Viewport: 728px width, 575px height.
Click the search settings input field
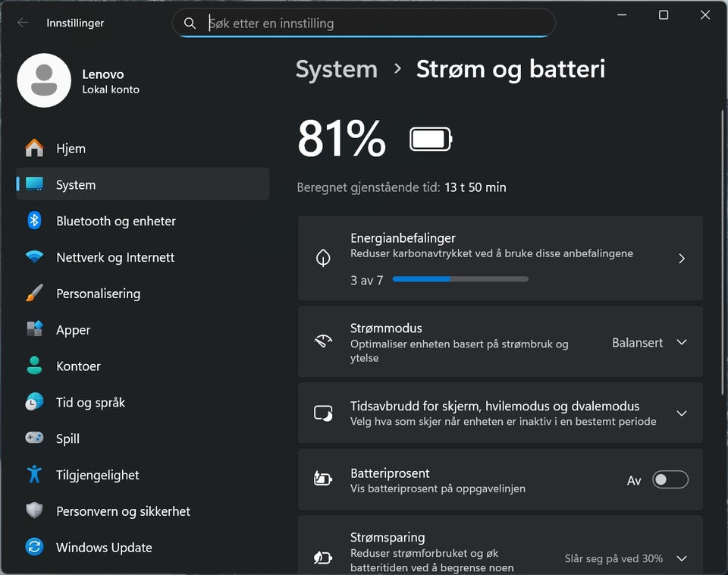363,23
